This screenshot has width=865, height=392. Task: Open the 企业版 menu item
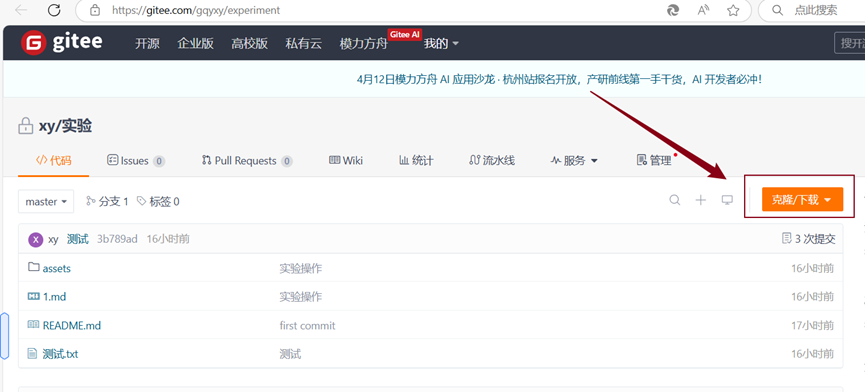(x=195, y=44)
